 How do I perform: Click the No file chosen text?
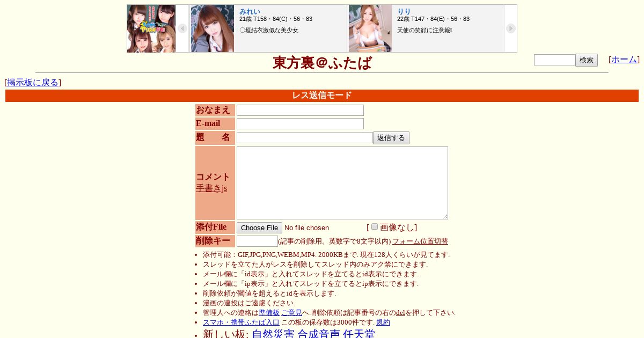306,228
